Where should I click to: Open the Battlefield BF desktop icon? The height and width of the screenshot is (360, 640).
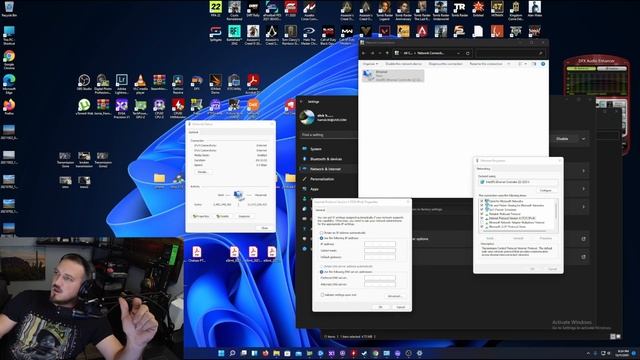pos(234,33)
